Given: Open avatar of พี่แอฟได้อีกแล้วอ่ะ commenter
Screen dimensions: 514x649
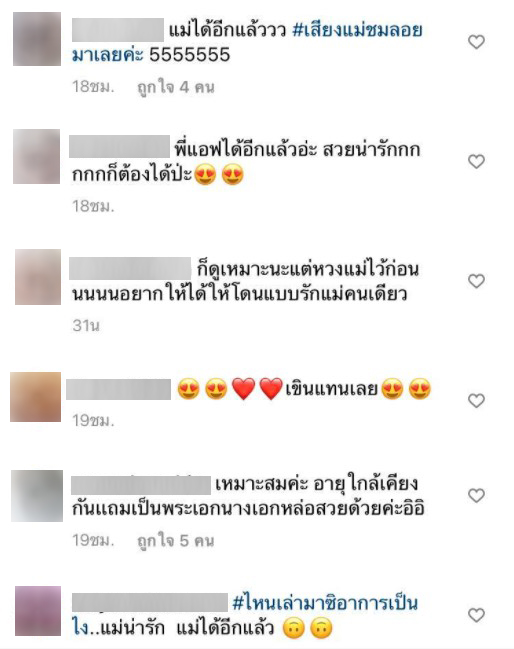Looking at the screenshot, I should [x=36, y=156].
